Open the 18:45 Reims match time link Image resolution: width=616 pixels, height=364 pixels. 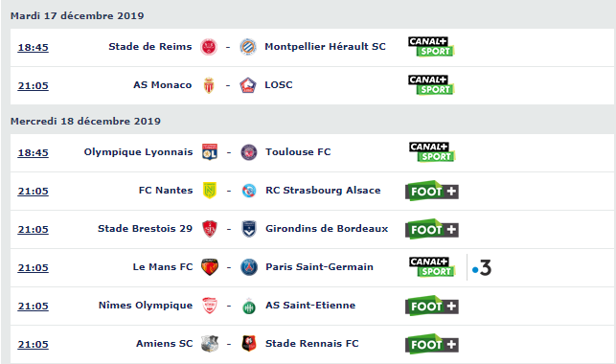33,48
